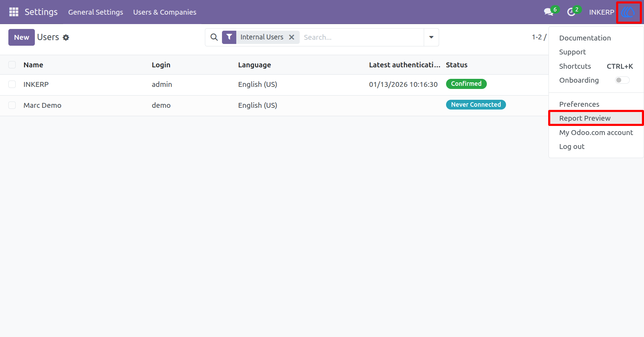
Task: Sort by the Status column header
Action: pyautogui.click(x=457, y=65)
